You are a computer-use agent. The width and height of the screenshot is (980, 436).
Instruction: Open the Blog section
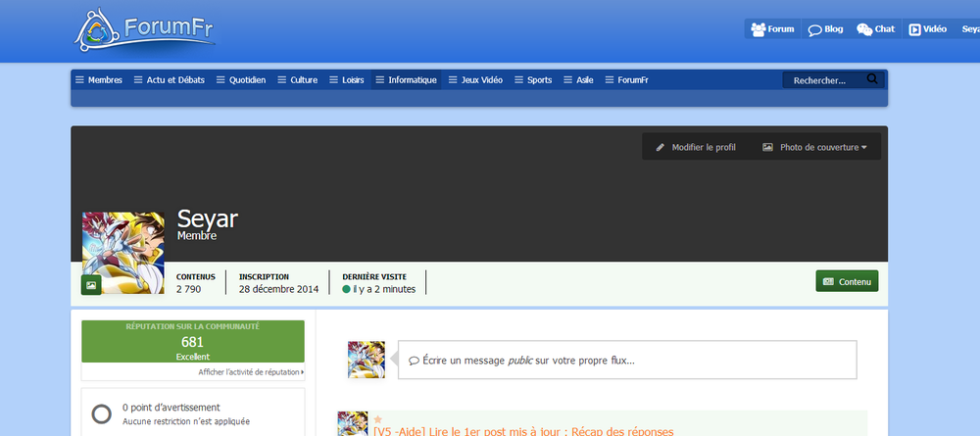click(x=825, y=29)
